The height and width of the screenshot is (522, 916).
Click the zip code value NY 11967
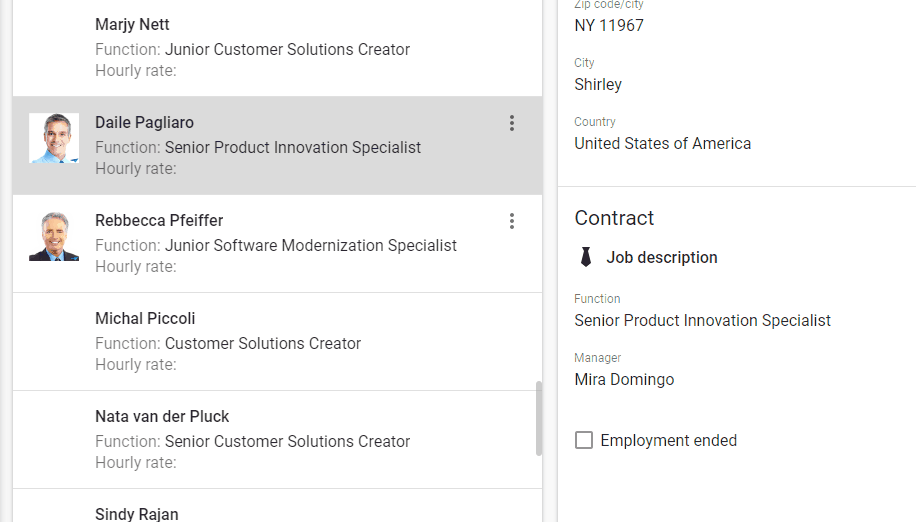click(x=609, y=26)
